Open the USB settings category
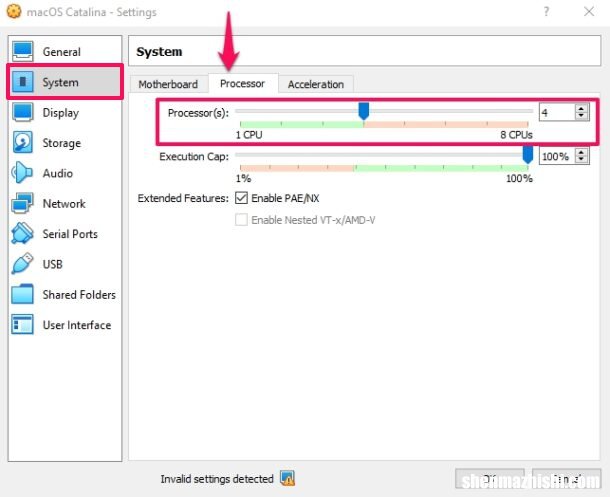Image resolution: width=610 pixels, height=497 pixels. (65, 264)
